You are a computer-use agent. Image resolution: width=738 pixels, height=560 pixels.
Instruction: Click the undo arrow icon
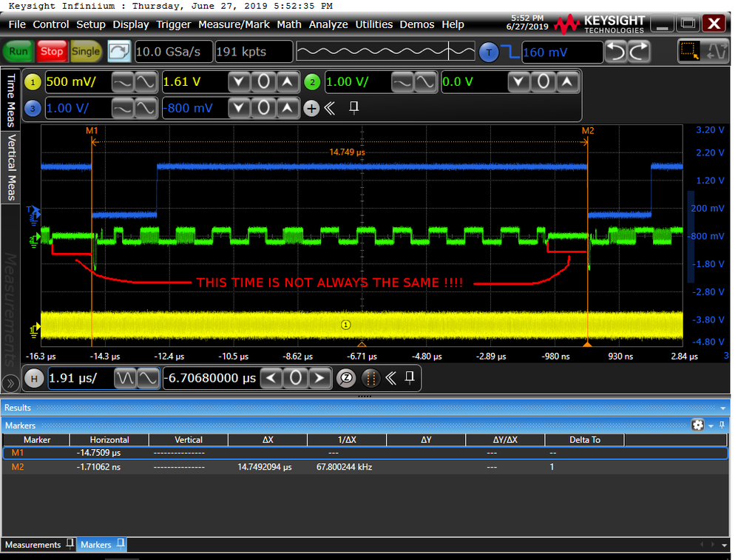(x=616, y=51)
